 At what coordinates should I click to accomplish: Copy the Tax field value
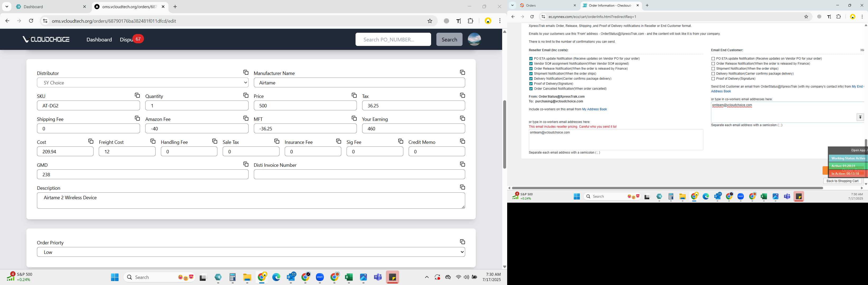click(x=462, y=95)
